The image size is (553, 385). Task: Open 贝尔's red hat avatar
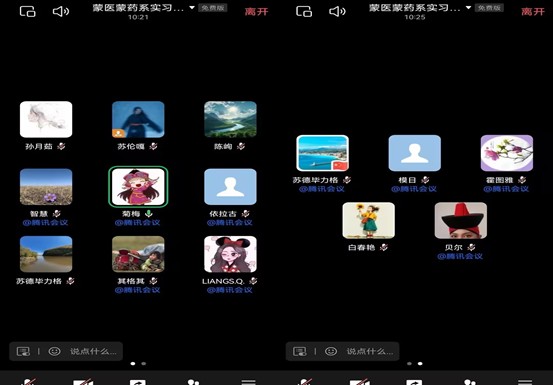(461, 220)
